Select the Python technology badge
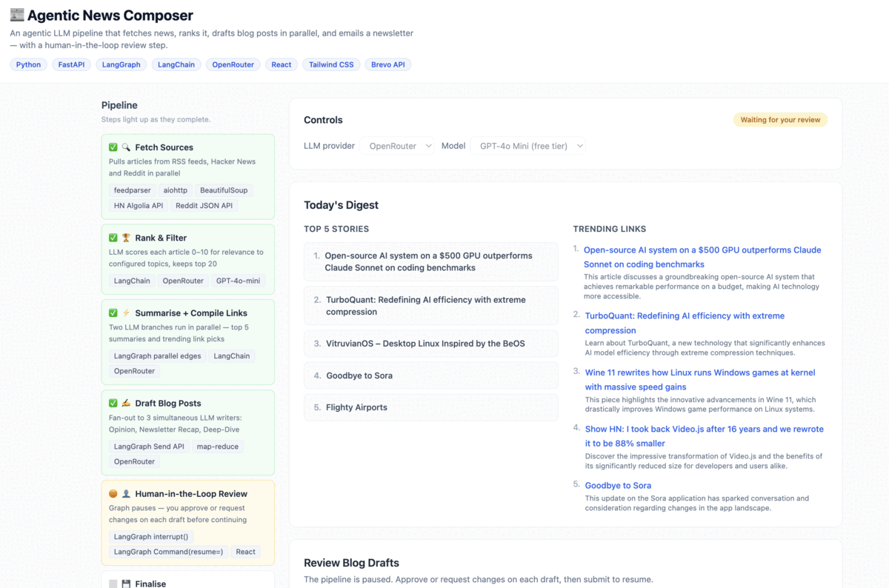 click(x=28, y=64)
